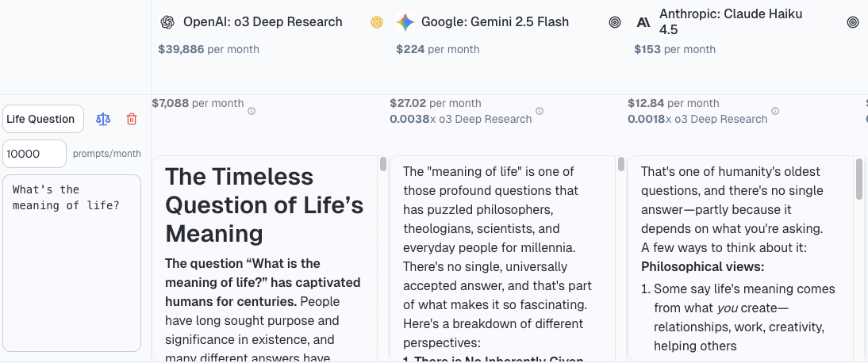Screen dimensions: 868x363
Task: Click scrollbar of the Gemini 2.5 Flash response
Action: (x=621, y=165)
